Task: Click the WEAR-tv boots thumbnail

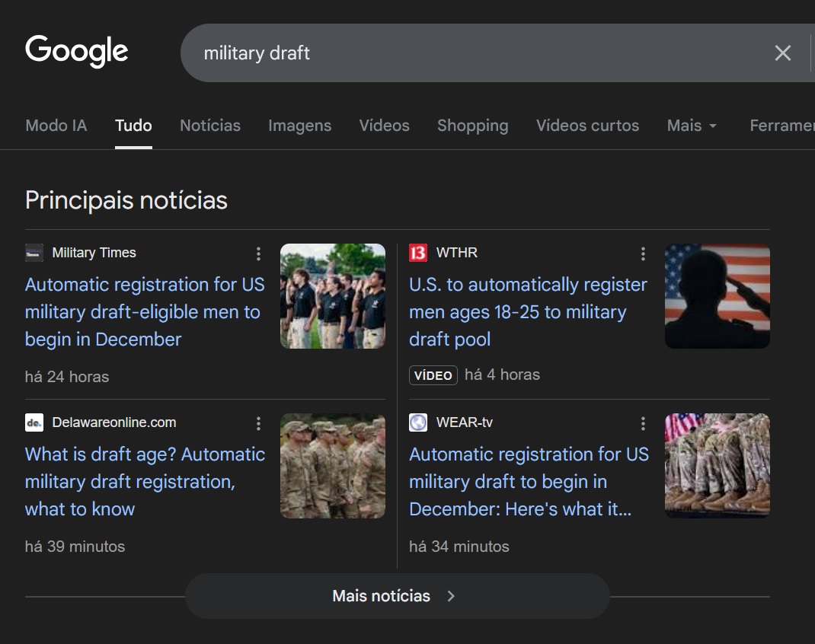Action: coord(718,466)
